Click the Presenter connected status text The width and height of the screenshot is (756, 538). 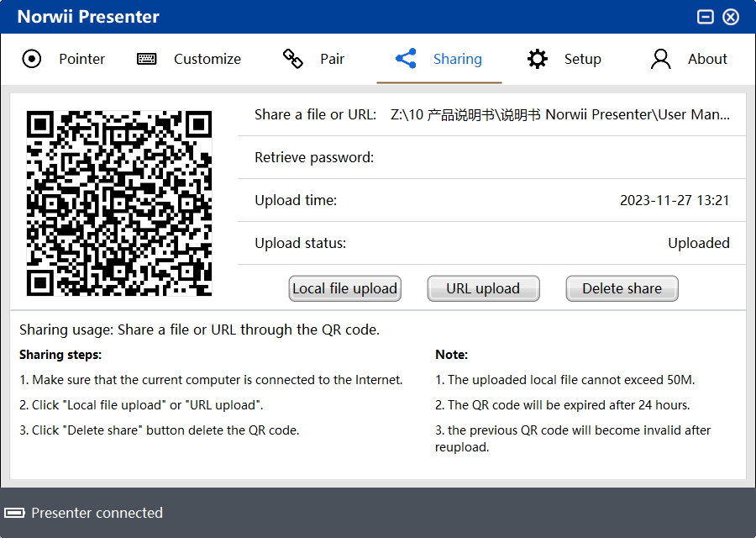[97, 513]
